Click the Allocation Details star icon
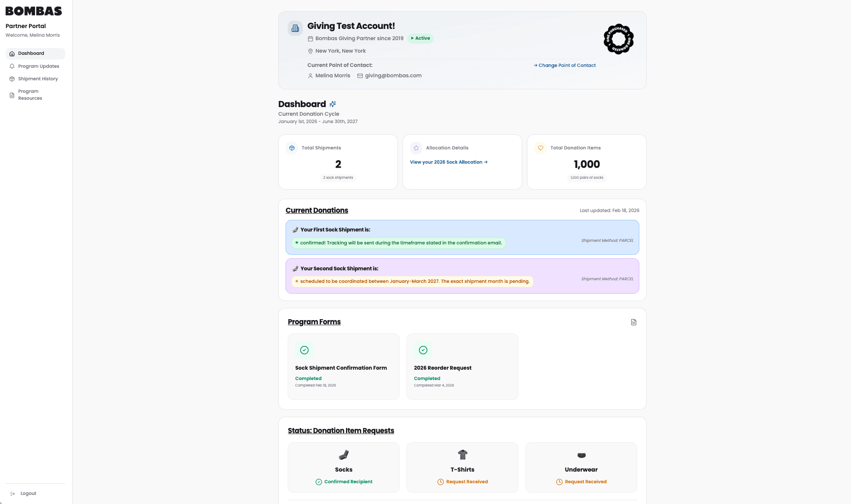The width and height of the screenshot is (851, 504). click(416, 148)
